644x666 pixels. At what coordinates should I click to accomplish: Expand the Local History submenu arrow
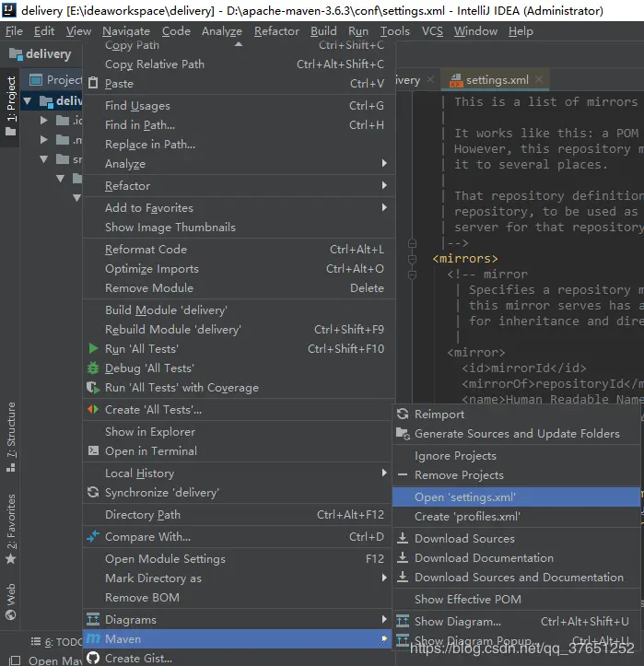384,473
